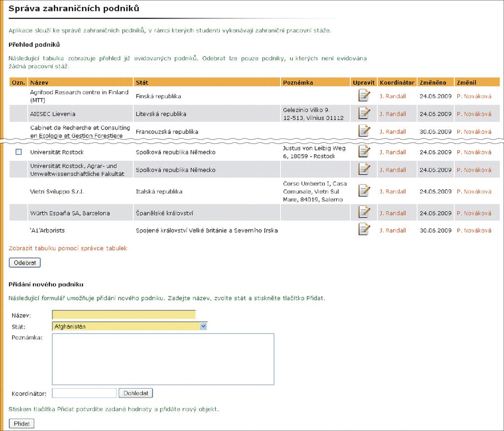Screen dimensions: 504x431
Task: Click the heading Přidání nového podniku
Action: 46,284
